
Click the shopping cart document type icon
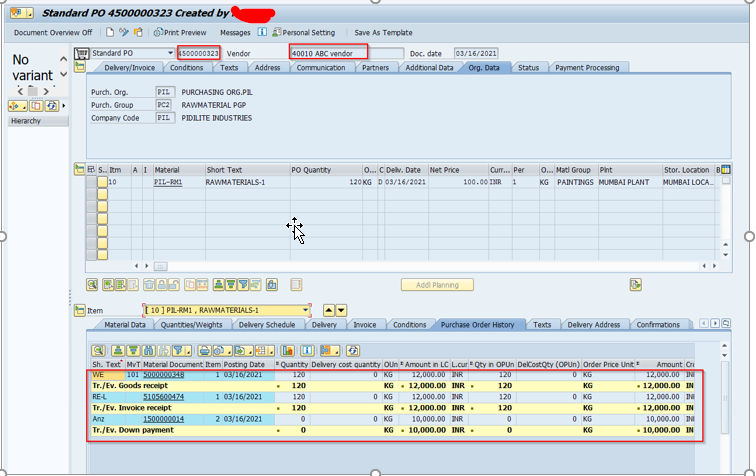pyautogui.click(x=81, y=53)
